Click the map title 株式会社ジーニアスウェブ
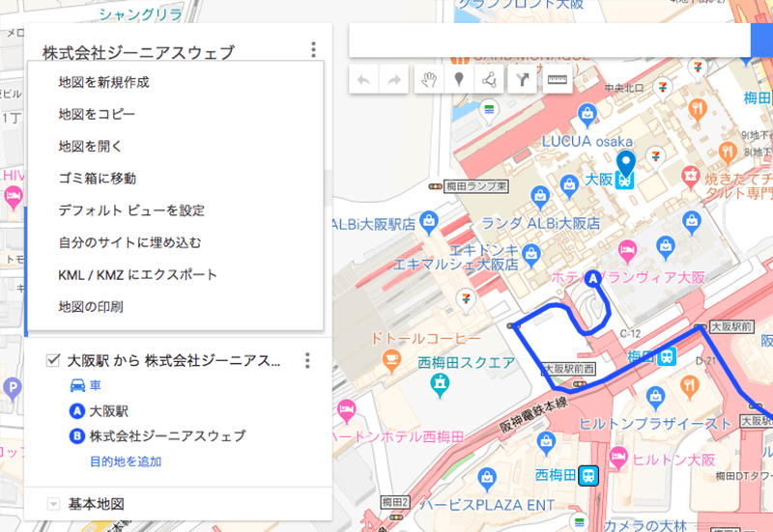 138,52
